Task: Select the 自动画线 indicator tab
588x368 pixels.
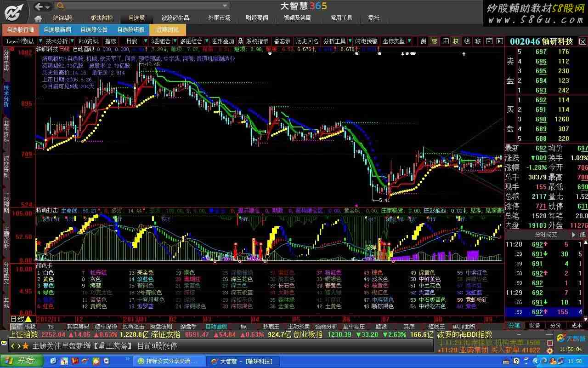Action: (216, 327)
